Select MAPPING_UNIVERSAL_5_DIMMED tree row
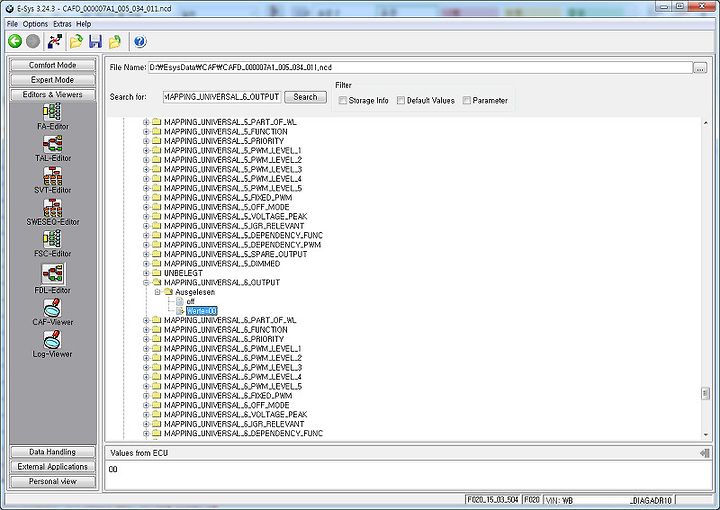This screenshot has height=510, width=720. [222, 263]
